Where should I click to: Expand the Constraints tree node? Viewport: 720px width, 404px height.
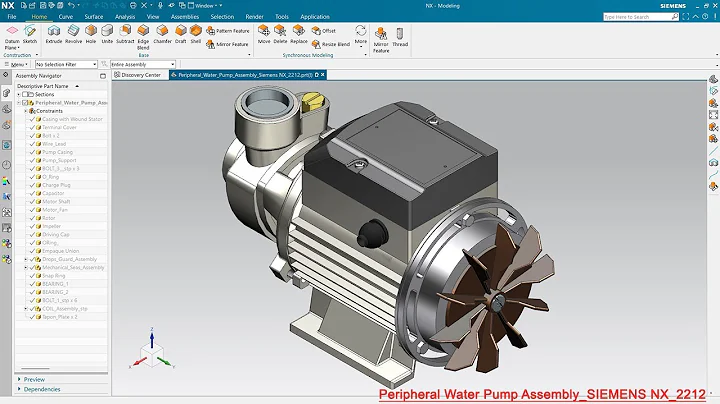tap(26, 111)
